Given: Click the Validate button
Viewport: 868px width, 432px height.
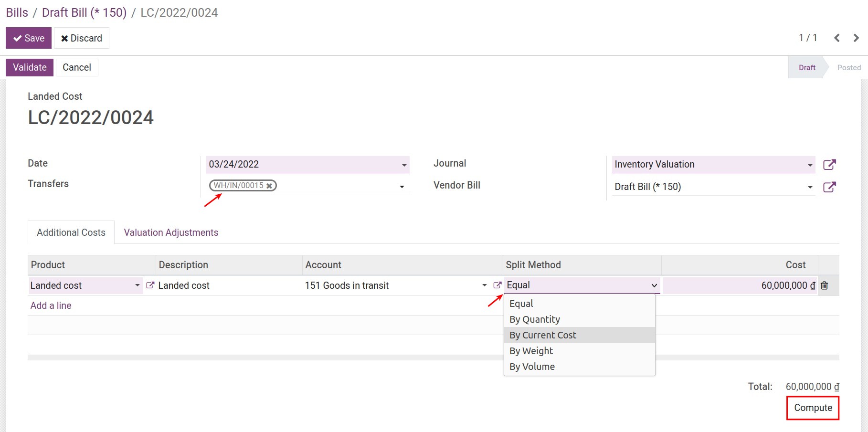Looking at the screenshot, I should click(x=29, y=67).
